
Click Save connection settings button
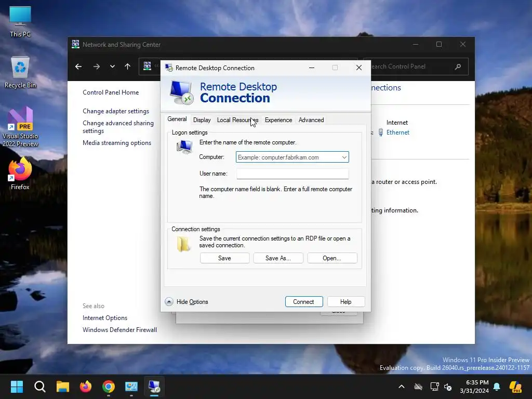click(224, 258)
